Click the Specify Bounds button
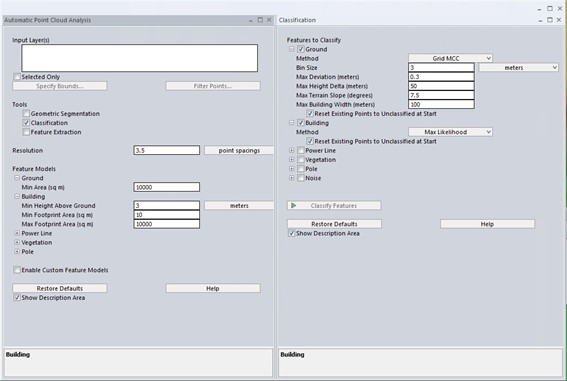Viewport: 567px width, 381px height. coord(60,86)
